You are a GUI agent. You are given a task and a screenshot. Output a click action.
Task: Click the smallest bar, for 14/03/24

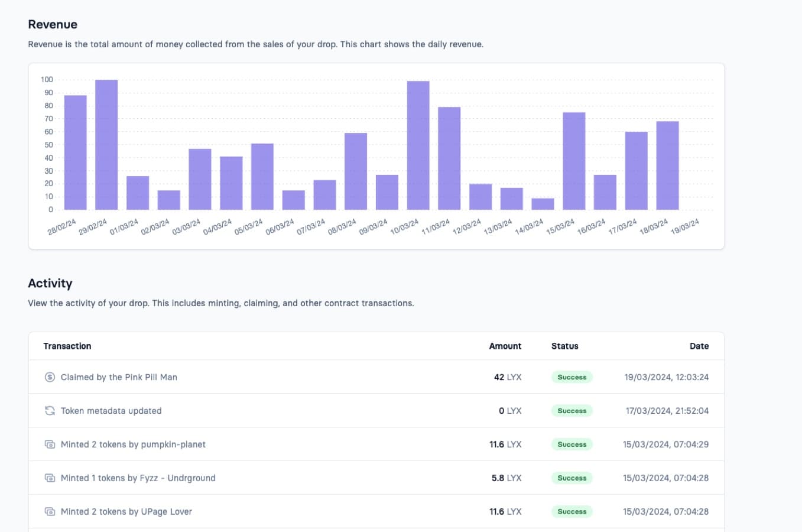543,205
